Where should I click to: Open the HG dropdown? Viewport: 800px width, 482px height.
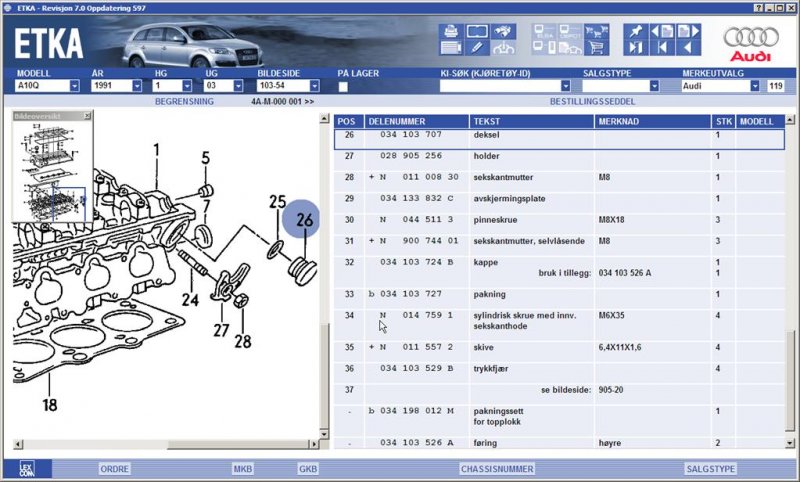click(x=187, y=86)
